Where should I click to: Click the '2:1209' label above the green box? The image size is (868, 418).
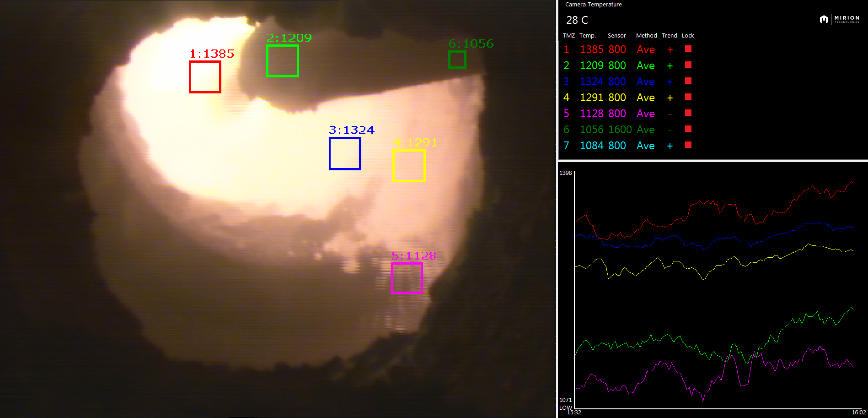(289, 38)
